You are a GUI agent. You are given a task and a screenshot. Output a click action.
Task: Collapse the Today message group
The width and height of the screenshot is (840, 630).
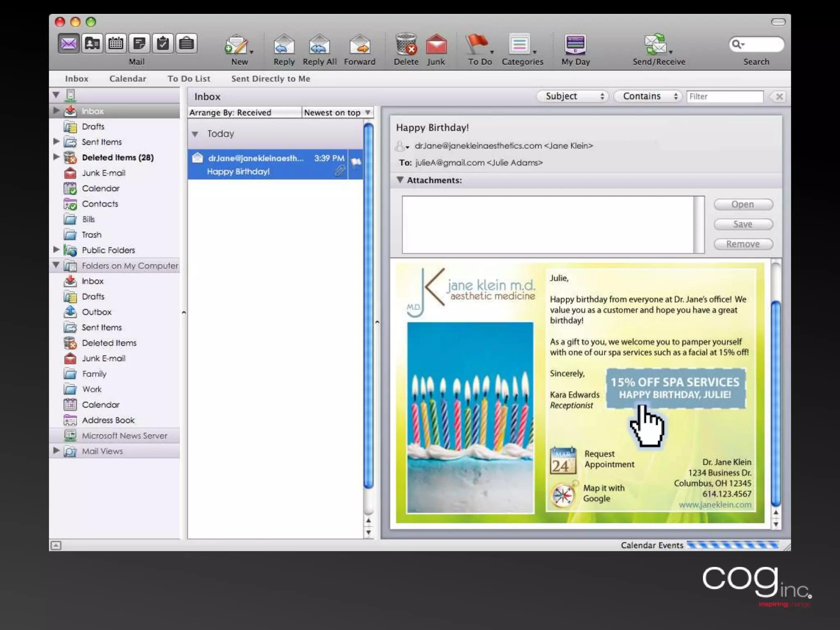(x=195, y=134)
